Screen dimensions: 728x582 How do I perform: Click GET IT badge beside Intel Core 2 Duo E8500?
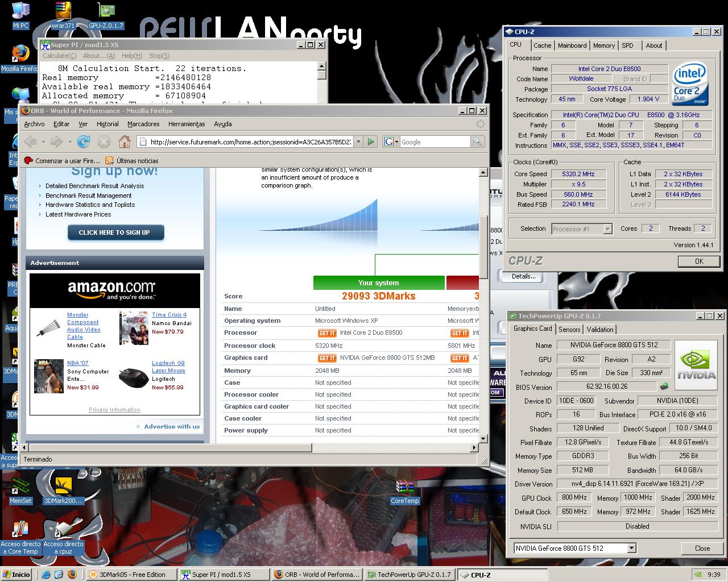pos(327,333)
